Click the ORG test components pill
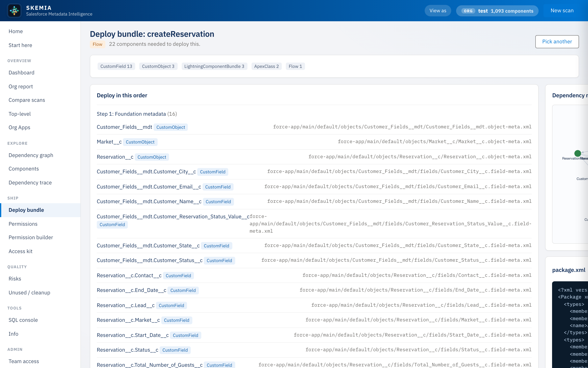 coord(497,11)
